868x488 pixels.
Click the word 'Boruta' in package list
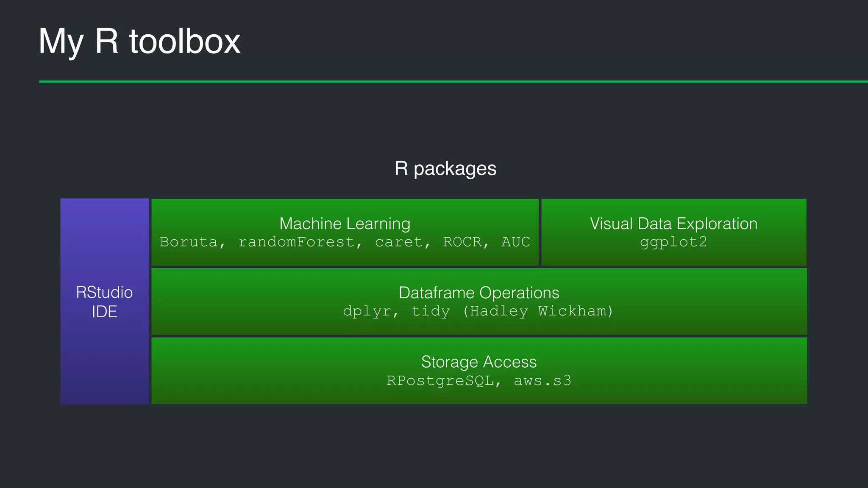tap(188, 242)
